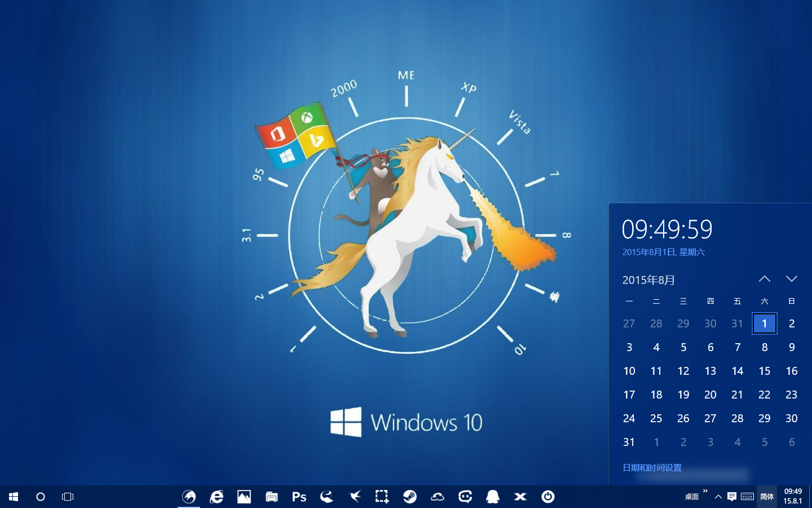Image resolution: width=812 pixels, height=508 pixels.
Task: Open the Action Center notification icon
Action: tap(732, 497)
